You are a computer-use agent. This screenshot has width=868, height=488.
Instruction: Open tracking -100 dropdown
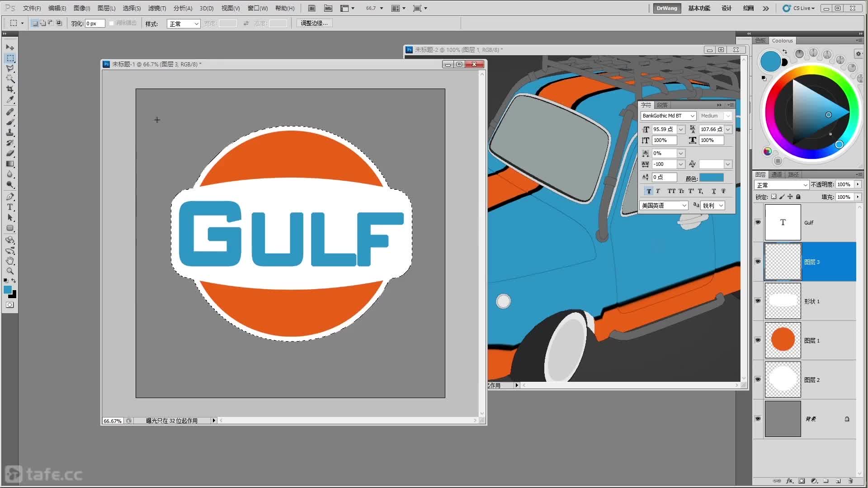coord(681,164)
